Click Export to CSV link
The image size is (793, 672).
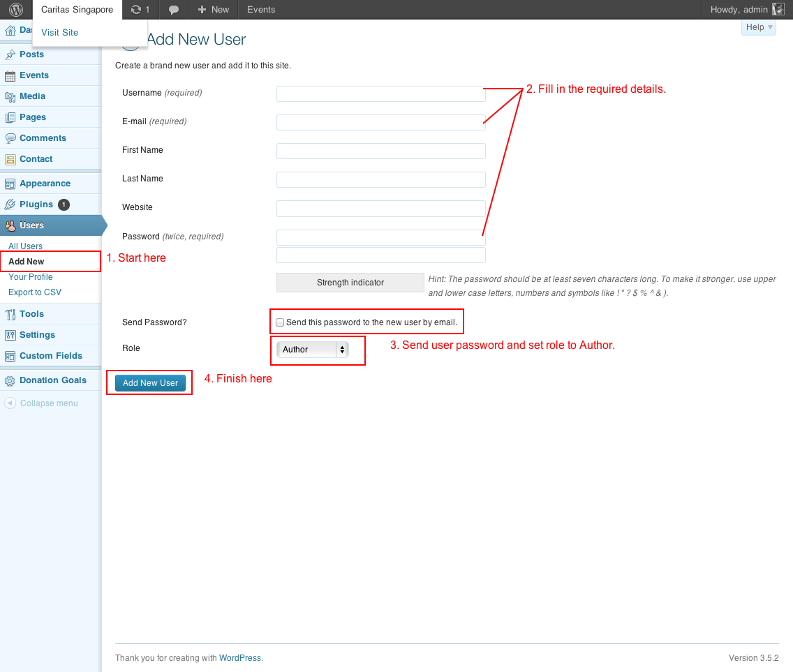[35, 292]
